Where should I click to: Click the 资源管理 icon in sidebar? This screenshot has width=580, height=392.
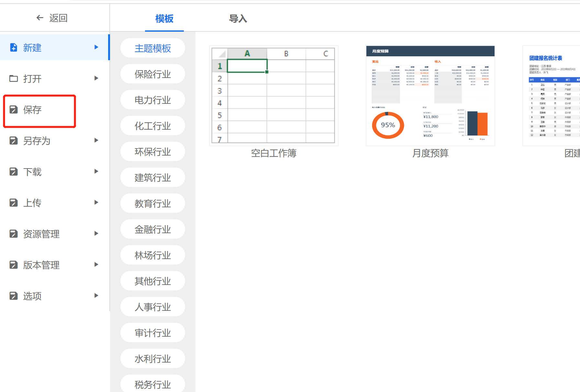click(14, 234)
